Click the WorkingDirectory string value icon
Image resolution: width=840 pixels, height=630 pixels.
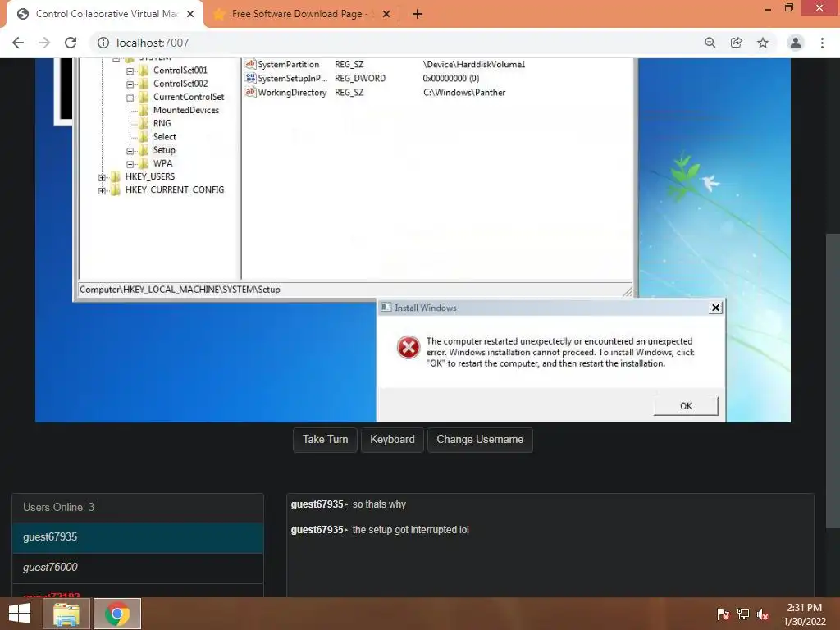250,92
